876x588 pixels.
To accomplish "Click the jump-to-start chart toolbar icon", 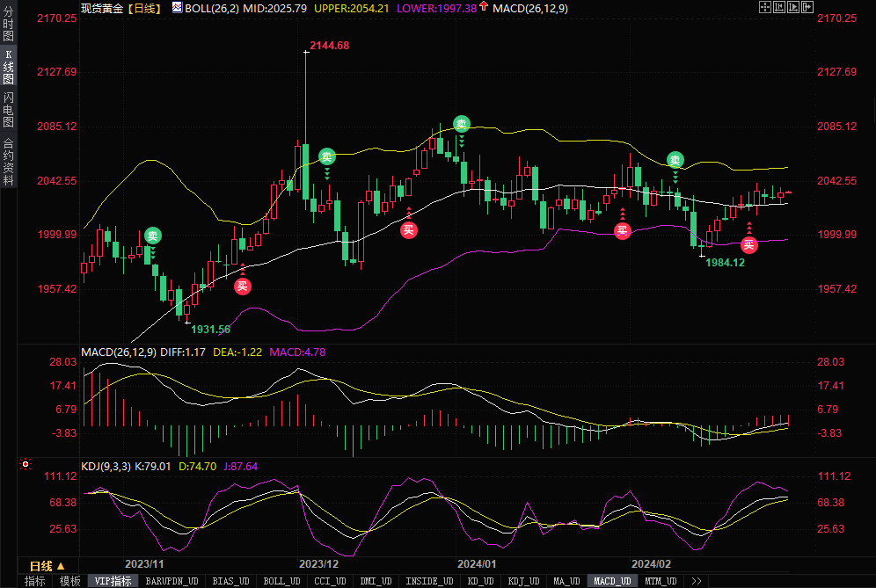I will coord(778,7).
